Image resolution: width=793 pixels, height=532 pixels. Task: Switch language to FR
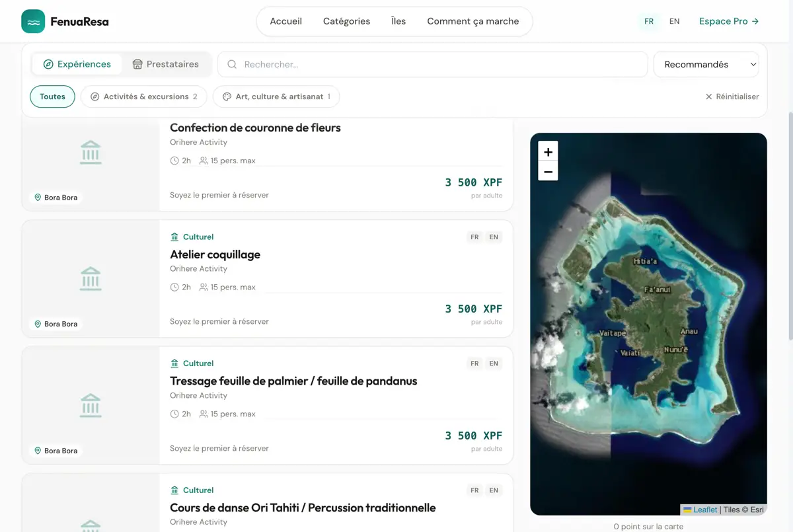(649, 21)
